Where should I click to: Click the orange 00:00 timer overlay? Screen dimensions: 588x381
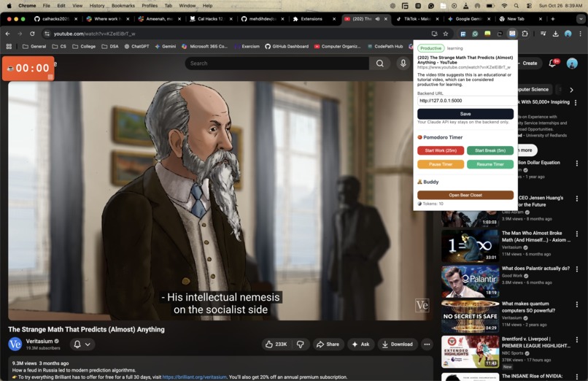tap(28, 69)
